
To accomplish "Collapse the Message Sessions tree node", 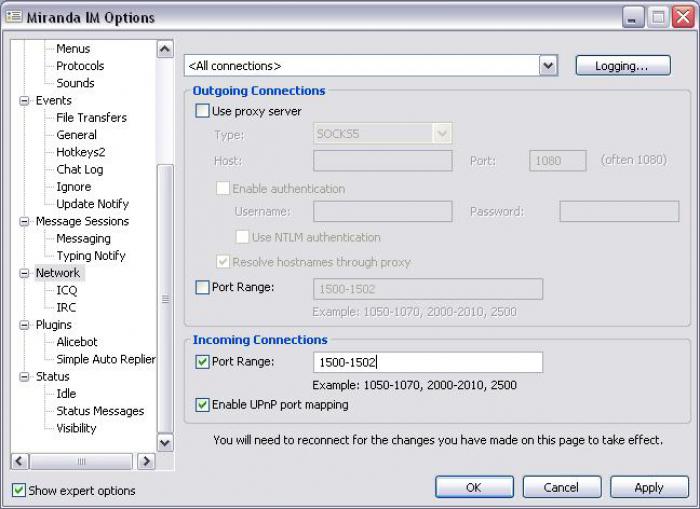I will click(x=24, y=221).
